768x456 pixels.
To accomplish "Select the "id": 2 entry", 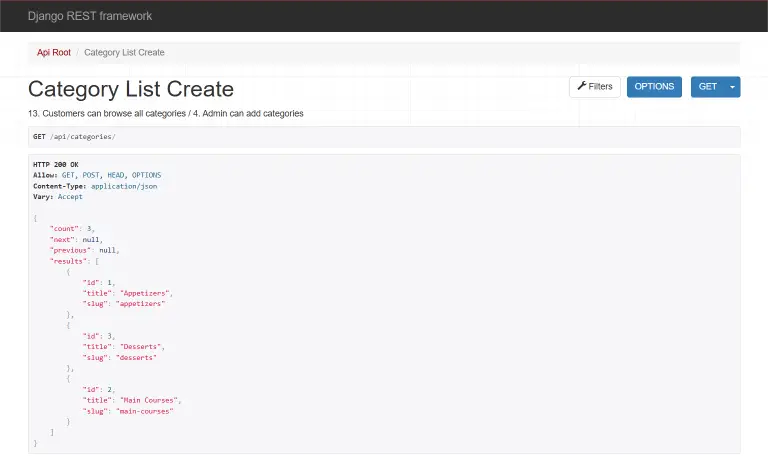I will pos(99,389).
